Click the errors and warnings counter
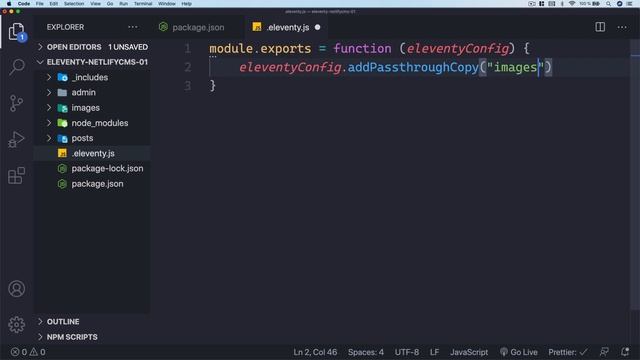This screenshot has height=360, width=640. (x=28, y=352)
